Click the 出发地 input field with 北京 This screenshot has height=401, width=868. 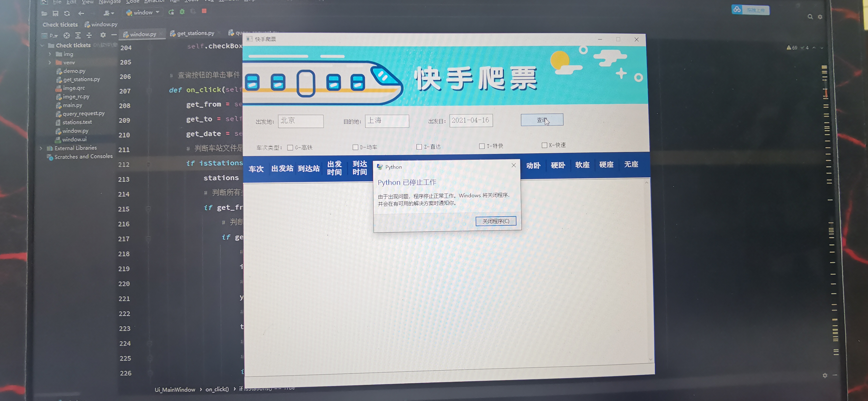(301, 121)
